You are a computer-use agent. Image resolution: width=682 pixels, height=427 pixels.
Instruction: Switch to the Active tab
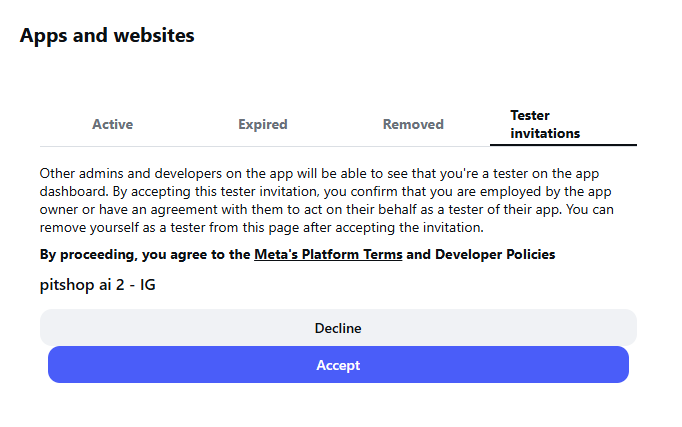112,124
